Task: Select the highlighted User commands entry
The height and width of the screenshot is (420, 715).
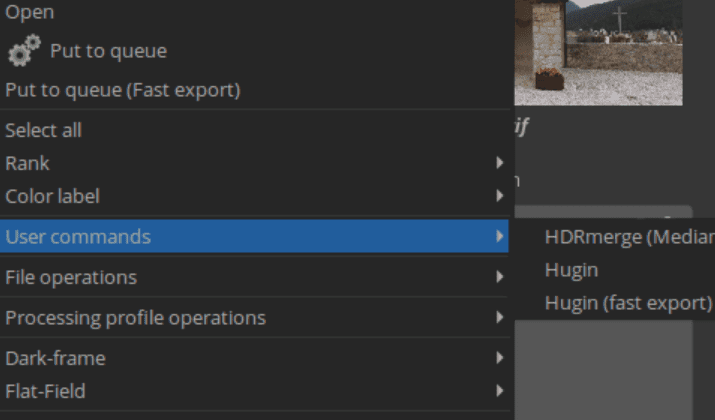Action: tap(254, 236)
